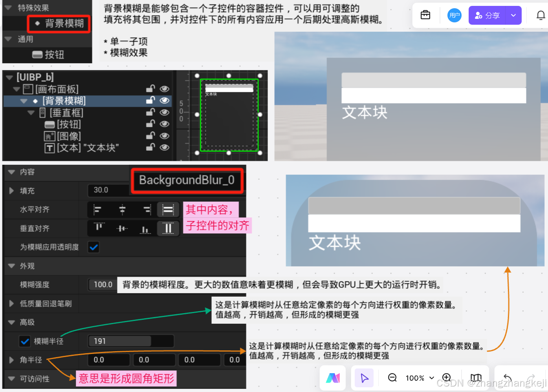The width and height of the screenshot is (548, 392).
Task: Open the toolbox icon in the top bar
Action: 425,15
